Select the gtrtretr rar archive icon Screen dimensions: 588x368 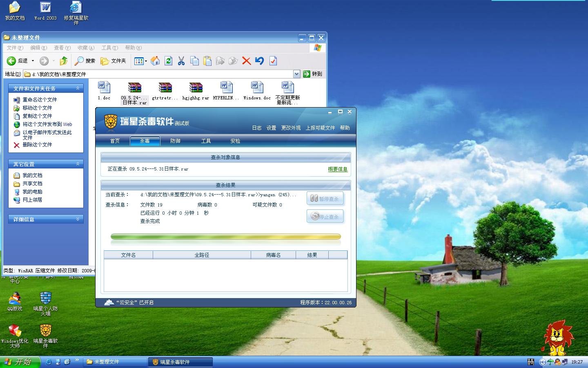[x=165, y=88]
